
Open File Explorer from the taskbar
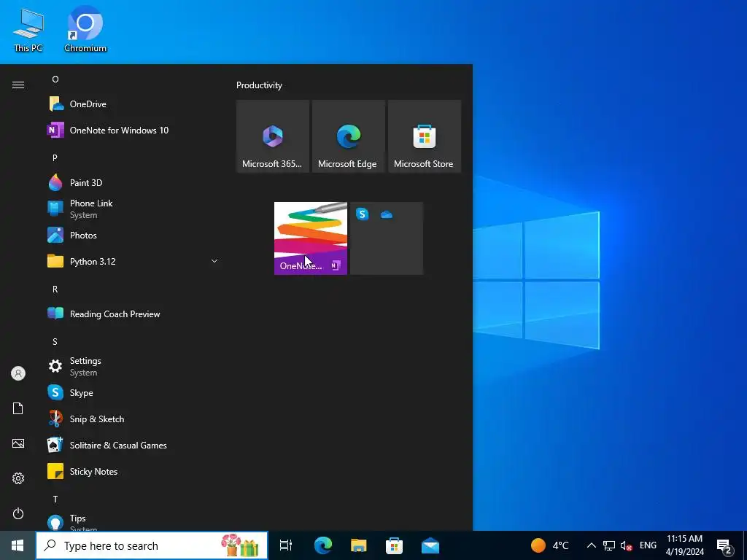359,545
